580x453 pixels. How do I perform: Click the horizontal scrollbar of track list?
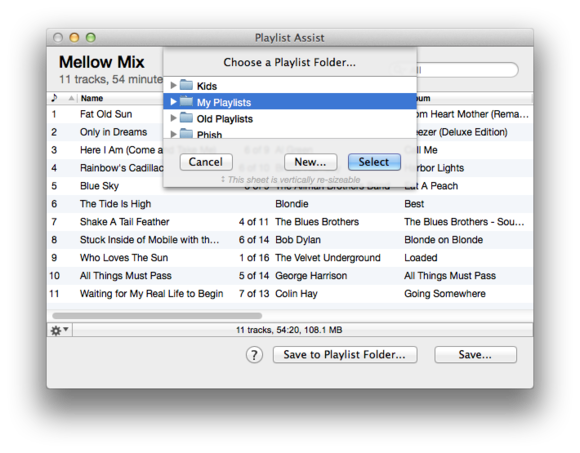[x=157, y=316]
